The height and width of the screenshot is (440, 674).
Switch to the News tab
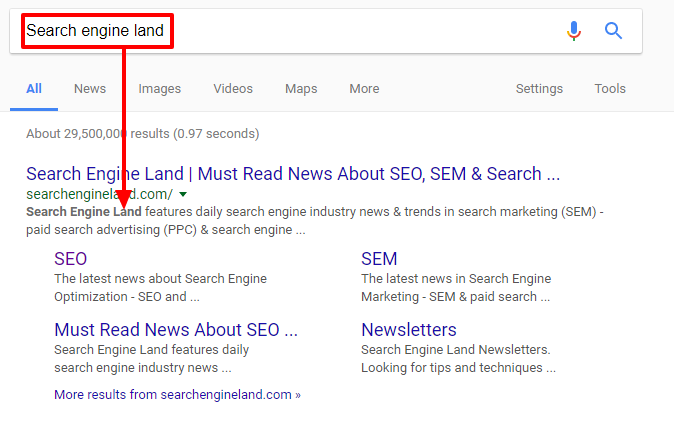pos(90,89)
